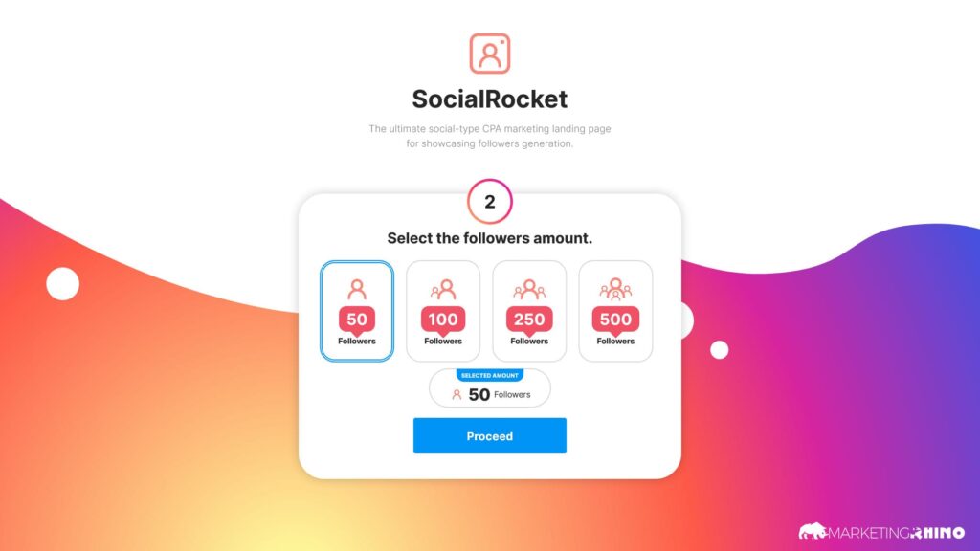
Task: Choose the 100 Followers option card
Action: pos(443,311)
